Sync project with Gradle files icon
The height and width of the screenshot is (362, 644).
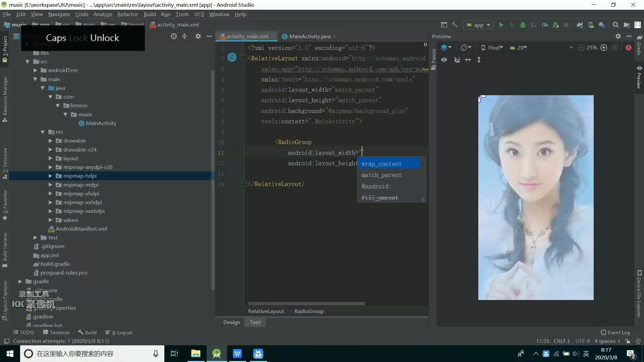pyautogui.click(x=580, y=25)
